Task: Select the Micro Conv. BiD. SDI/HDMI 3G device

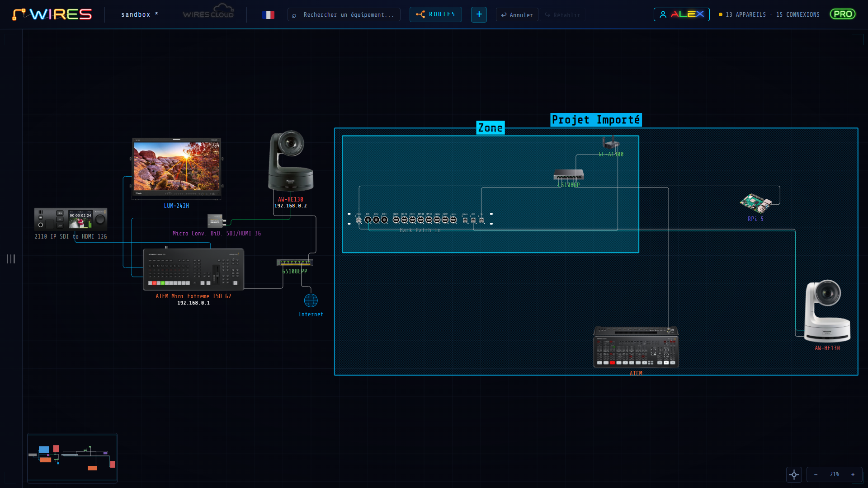Action: pos(216,221)
